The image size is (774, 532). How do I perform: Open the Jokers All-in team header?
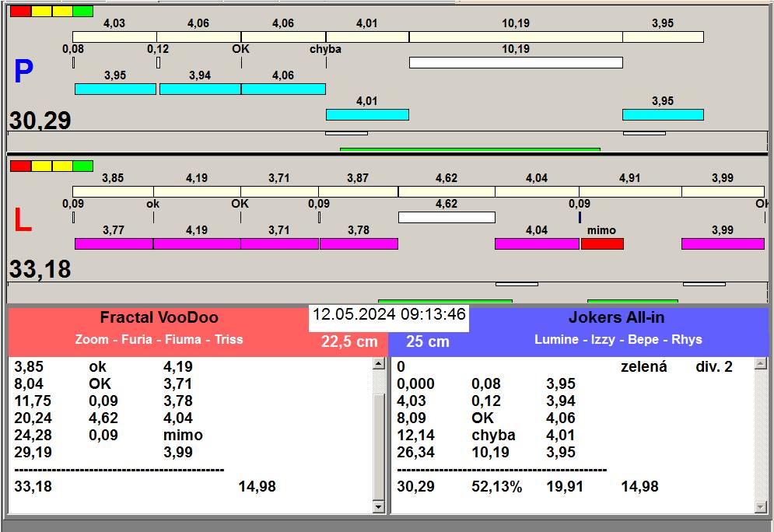pos(617,317)
